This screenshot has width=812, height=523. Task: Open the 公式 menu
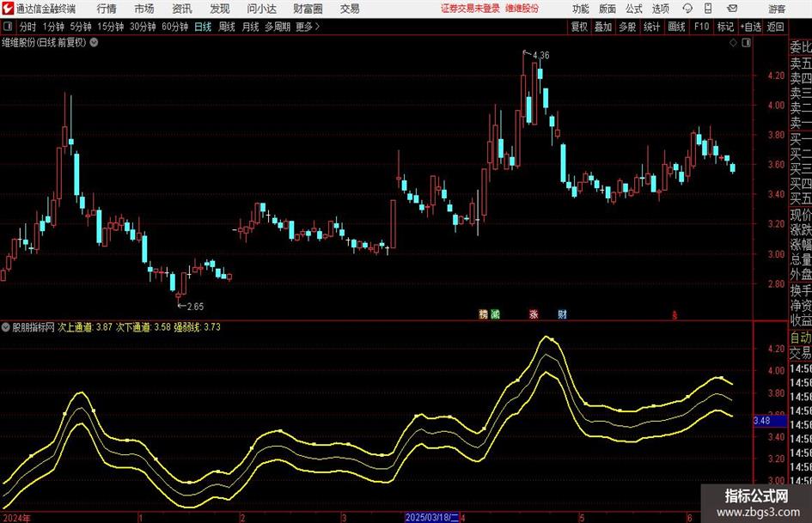[634, 9]
